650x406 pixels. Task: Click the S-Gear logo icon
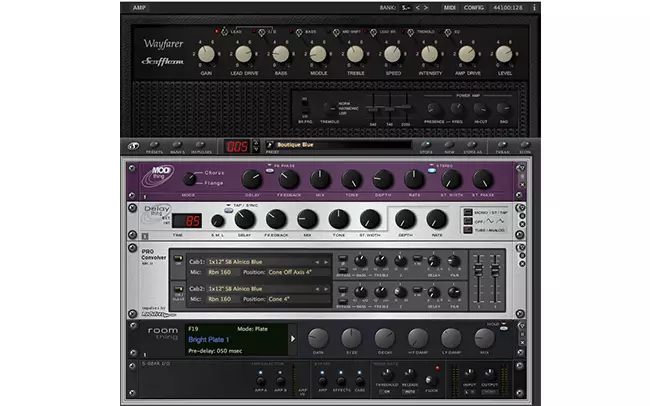[133, 146]
